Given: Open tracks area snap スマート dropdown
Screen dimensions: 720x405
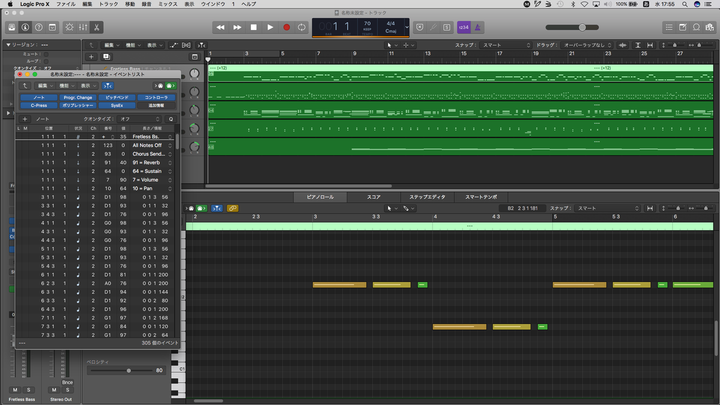Looking at the screenshot, I should [x=506, y=45].
